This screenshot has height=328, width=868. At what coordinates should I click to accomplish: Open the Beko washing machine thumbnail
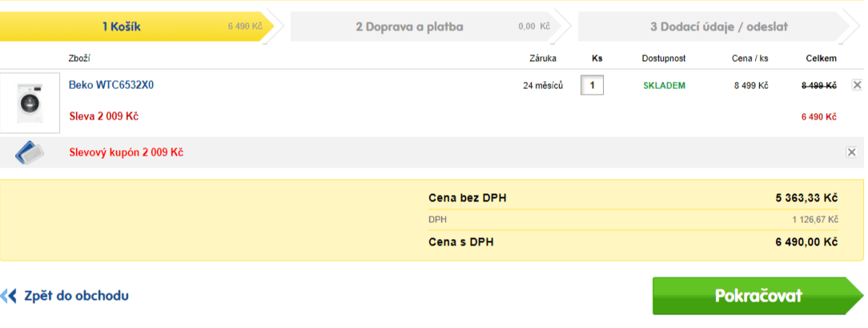30,103
